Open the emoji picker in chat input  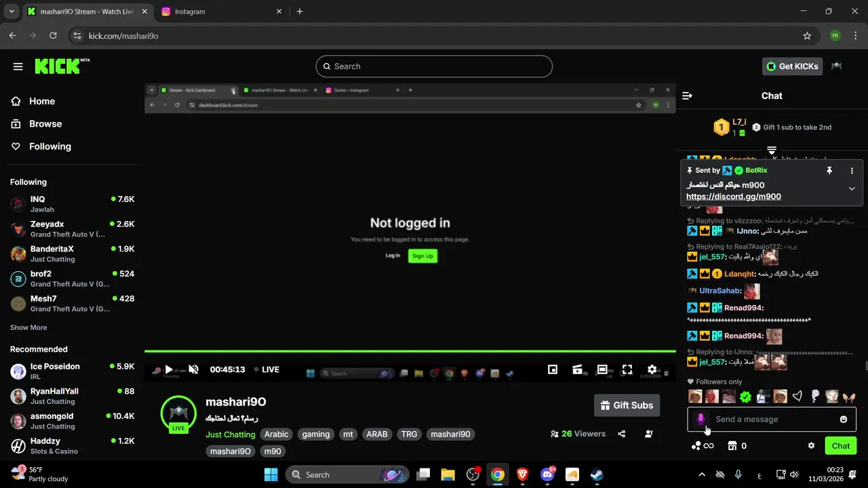coord(844,420)
